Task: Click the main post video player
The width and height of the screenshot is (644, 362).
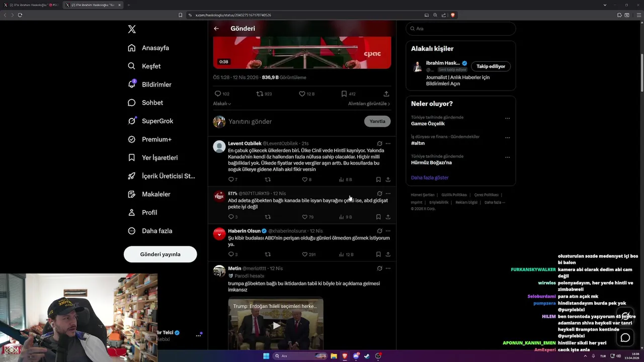Action: coord(302,52)
